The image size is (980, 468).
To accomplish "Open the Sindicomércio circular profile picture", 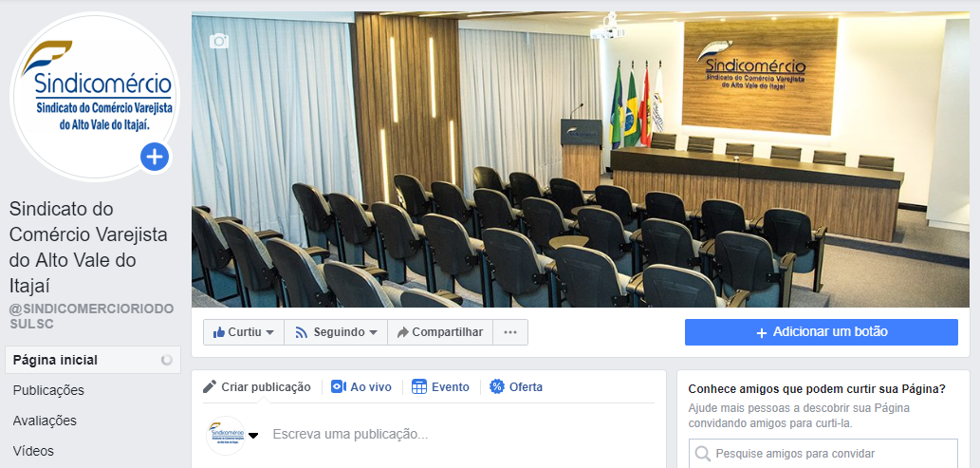I will 95,97.
